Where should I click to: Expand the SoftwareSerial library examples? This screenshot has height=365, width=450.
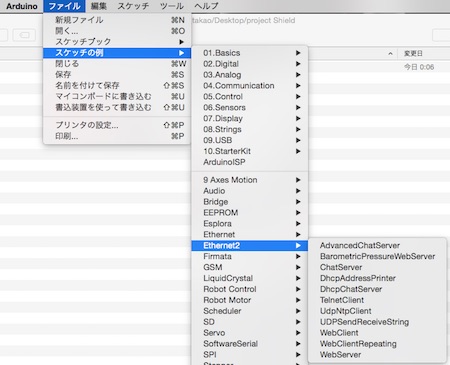[x=250, y=344]
